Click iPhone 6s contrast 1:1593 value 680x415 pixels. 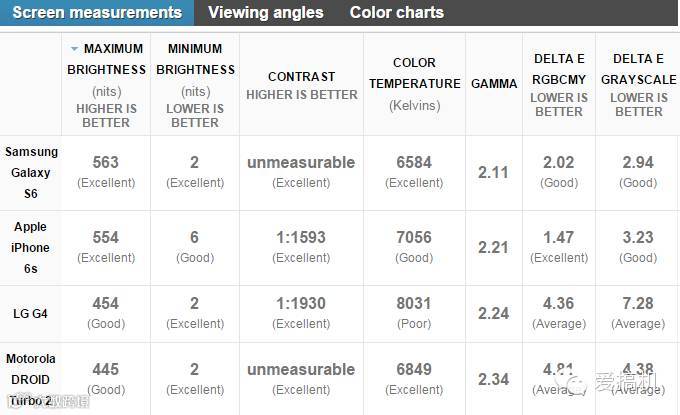(x=301, y=238)
